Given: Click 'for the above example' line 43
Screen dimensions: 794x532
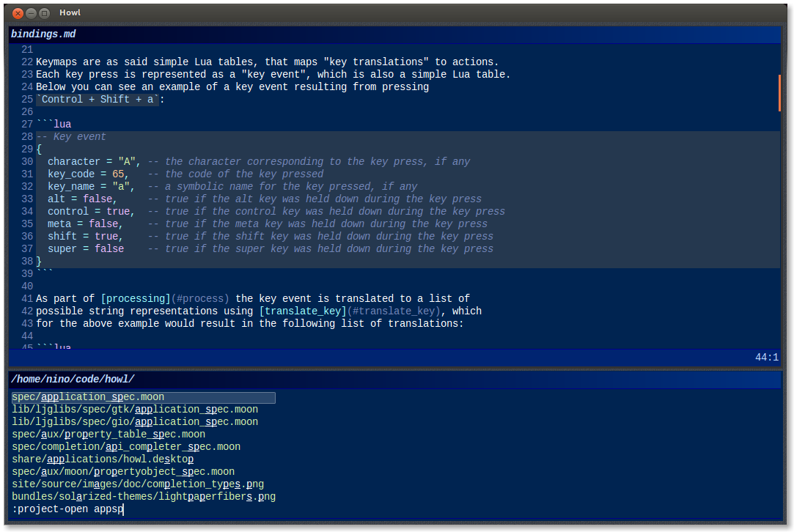Looking at the screenshot, I should tap(250, 323).
